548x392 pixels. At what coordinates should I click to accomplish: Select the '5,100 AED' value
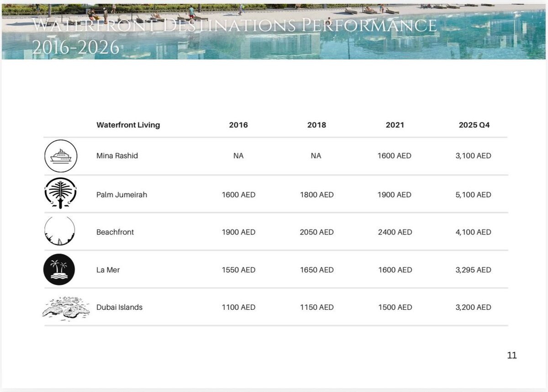tap(474, 195)
